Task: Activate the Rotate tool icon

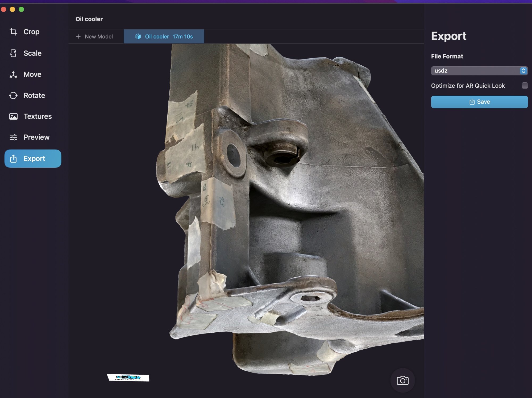Action: pos(13,96)
